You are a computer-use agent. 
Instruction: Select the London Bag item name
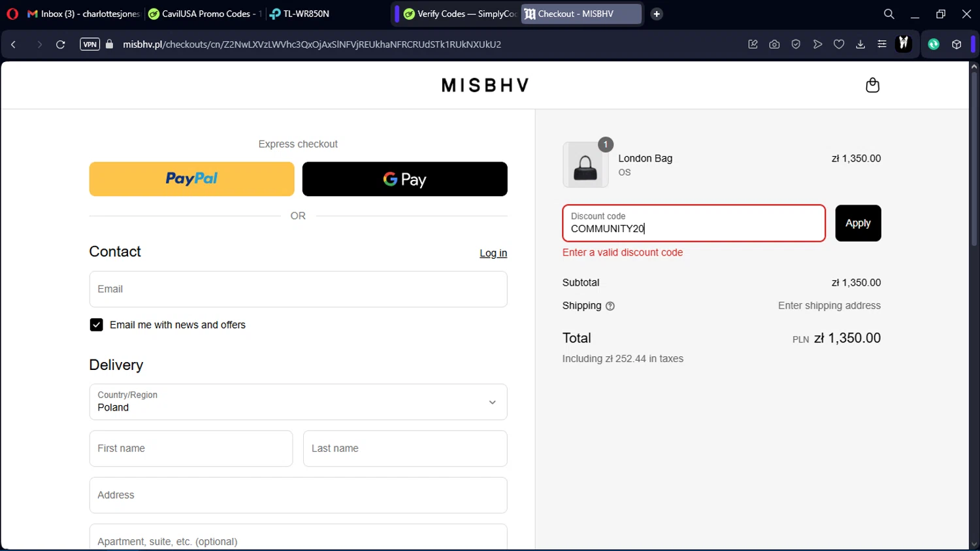[x=645, y=158]
